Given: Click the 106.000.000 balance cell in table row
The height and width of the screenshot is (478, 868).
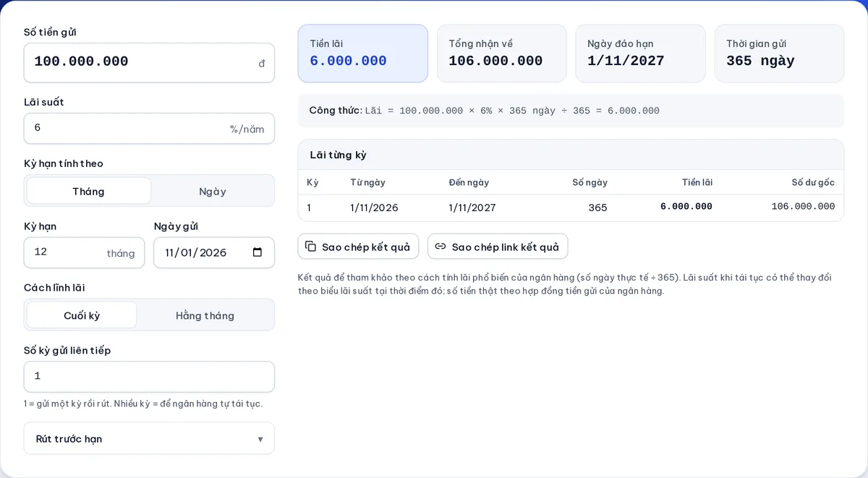Looking at the screenshot, I should coord(803,207).
